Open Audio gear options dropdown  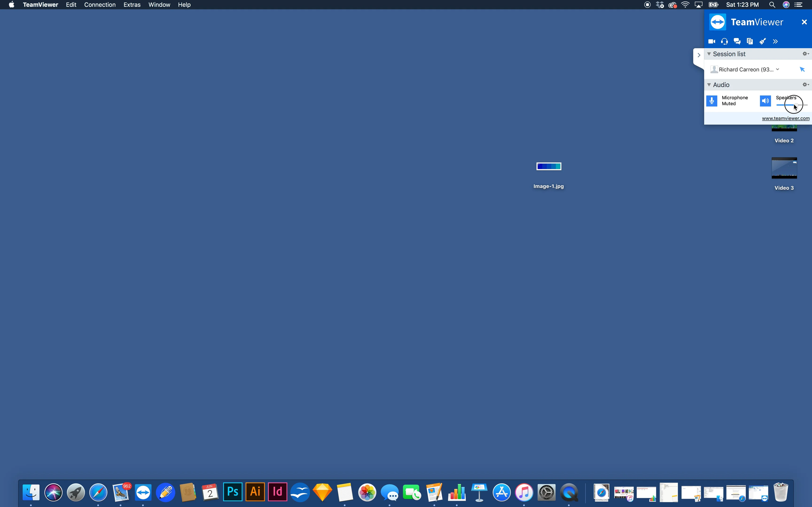click(806, 84)
